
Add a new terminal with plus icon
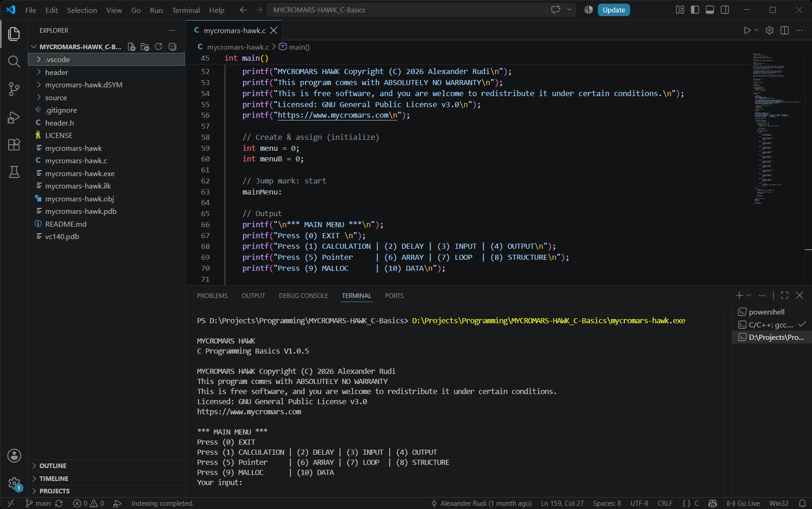[739, 295]
